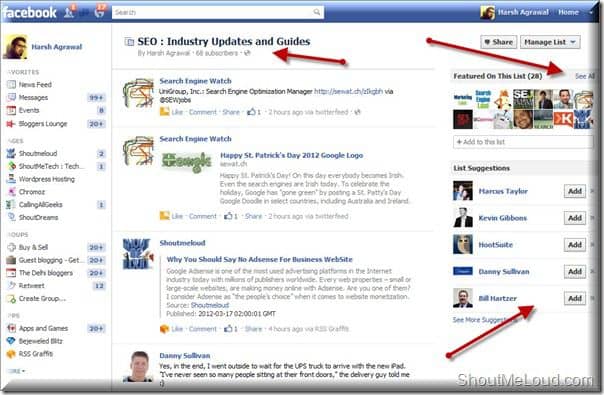Open the sewat.ch link in first post

tap(349, 91)
